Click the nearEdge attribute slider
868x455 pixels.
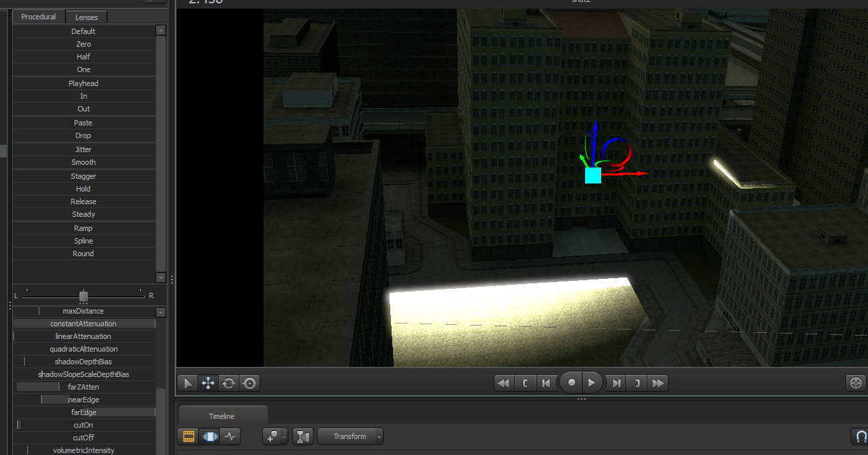[x=84, y=400]
